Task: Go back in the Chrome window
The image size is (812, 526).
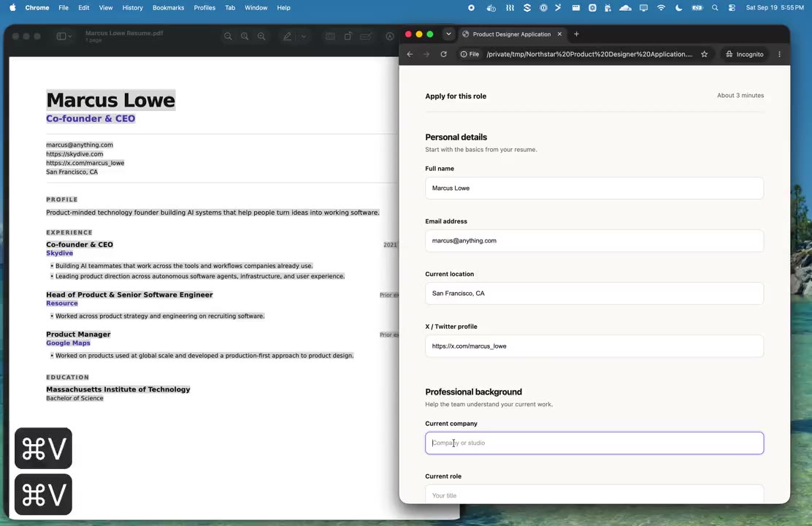Action: tap(410, 54)
